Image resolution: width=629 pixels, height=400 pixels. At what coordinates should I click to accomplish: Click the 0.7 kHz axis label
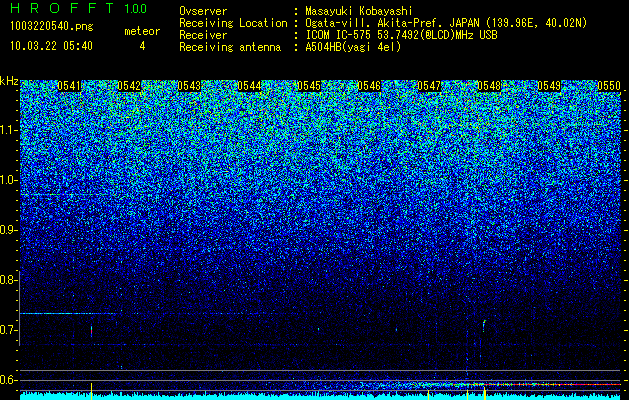8,330
